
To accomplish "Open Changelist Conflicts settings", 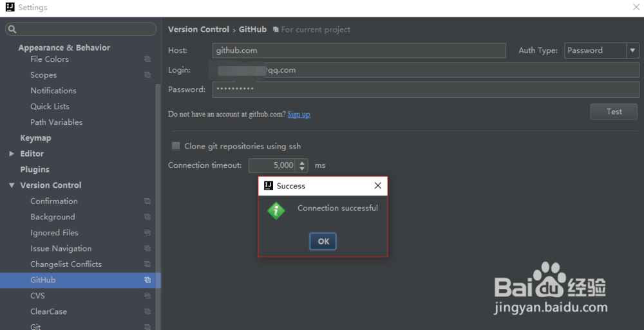I will click(x=66, y=264).
